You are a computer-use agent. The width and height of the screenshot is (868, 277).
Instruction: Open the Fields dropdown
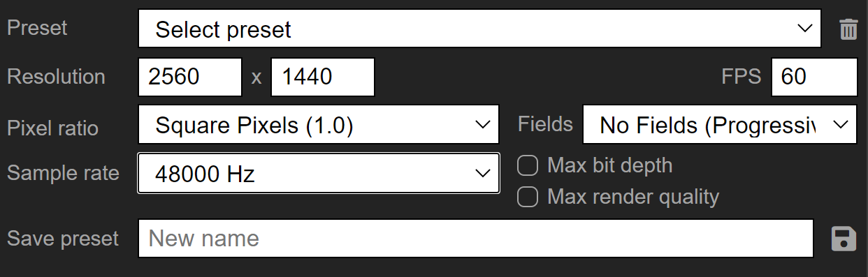pos(720,125)
